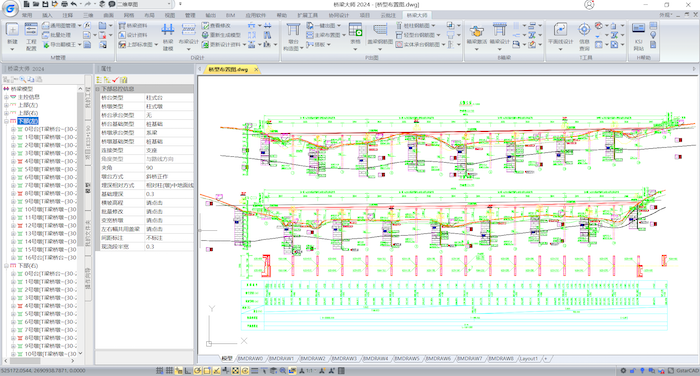Open the 桩柱钢筋图 dropdown arrow

click(x=433, y=25)
